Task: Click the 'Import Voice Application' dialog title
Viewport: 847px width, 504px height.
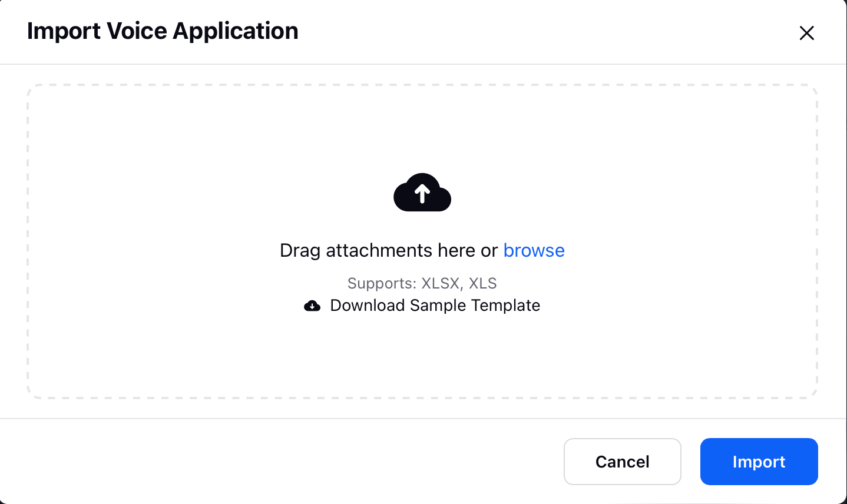Action: tap(163, 31)
